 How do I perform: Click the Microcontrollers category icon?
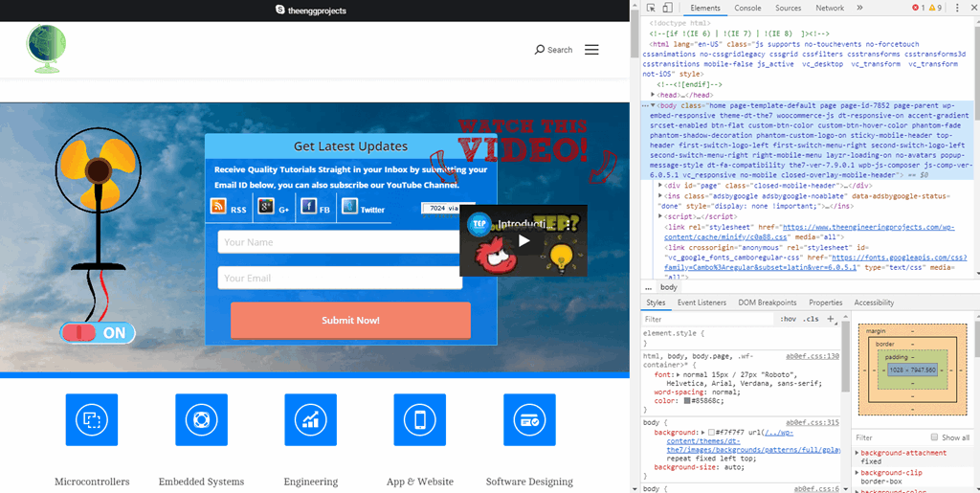pyautogui.click(x=91, y=419)
